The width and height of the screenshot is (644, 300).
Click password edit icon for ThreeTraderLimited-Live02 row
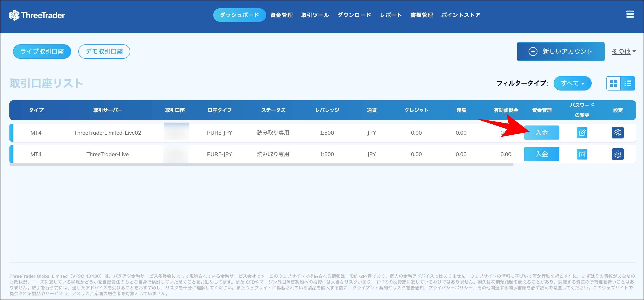(x=582, y=132)
